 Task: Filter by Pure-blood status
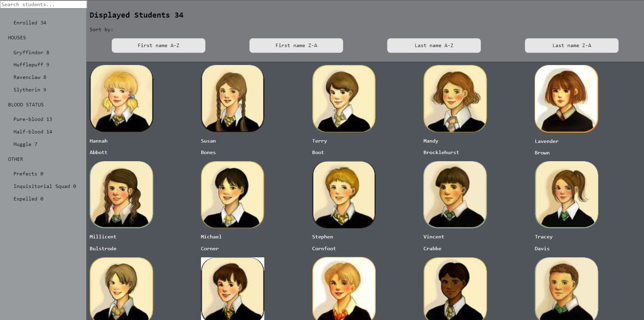tap(33, 119)
